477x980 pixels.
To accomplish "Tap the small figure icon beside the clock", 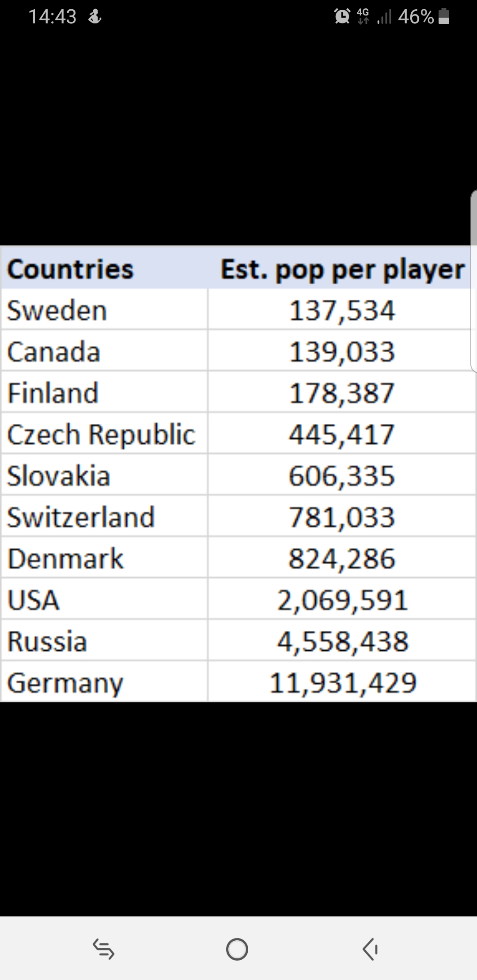I will tap(95, 18).
